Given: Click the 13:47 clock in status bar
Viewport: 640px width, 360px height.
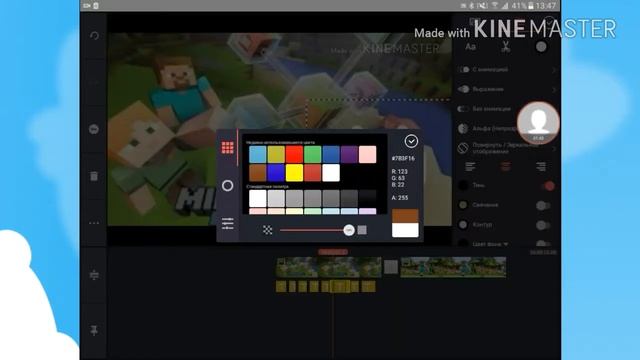Looking at the screenshot, I should (x=546, y=6).
